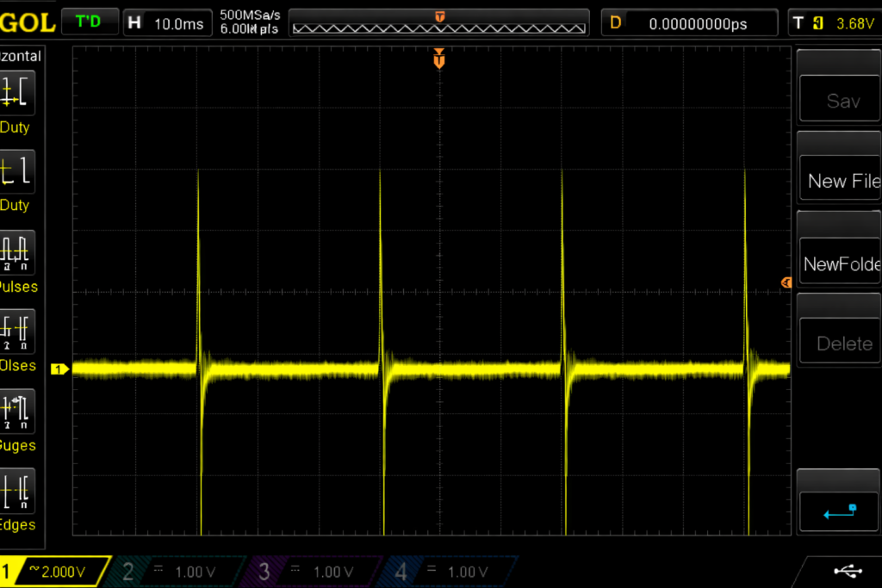Pick the falling Edges count measurement icon
This screenshot has width=882, height=588.
point(16,490)
